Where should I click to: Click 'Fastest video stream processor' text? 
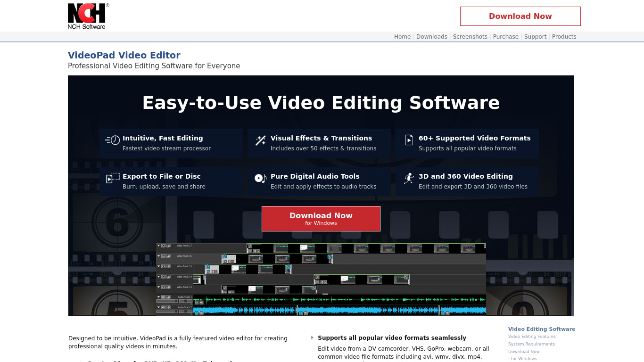[x=166, y=148]
